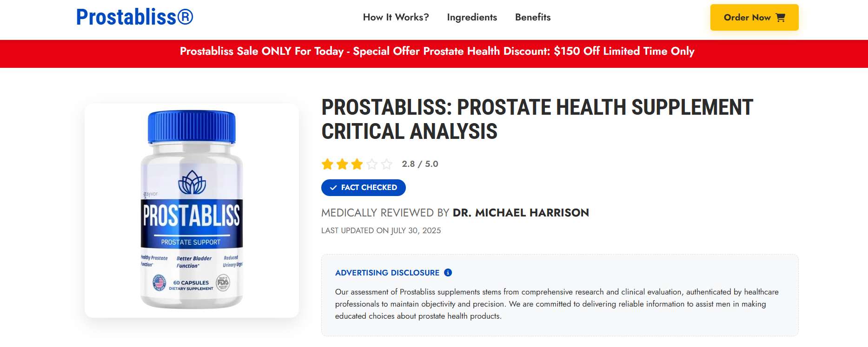
Task: Click the advertising disclosure info icon
Action: [x=448, y=273]
